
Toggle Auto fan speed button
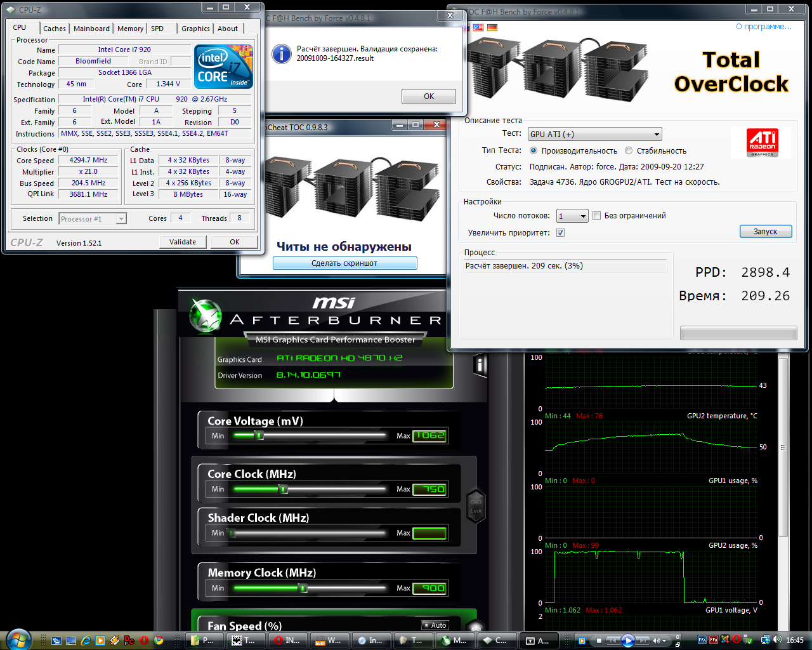click(435, 625)
